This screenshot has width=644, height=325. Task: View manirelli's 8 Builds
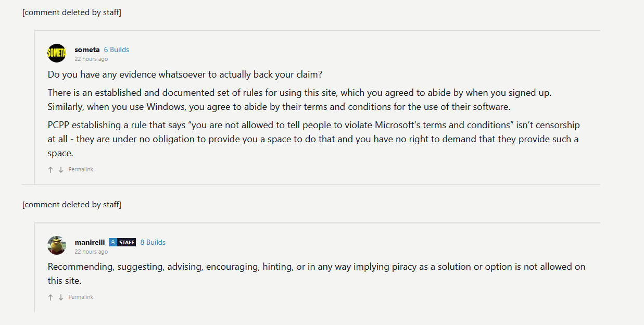pos(153,242)
